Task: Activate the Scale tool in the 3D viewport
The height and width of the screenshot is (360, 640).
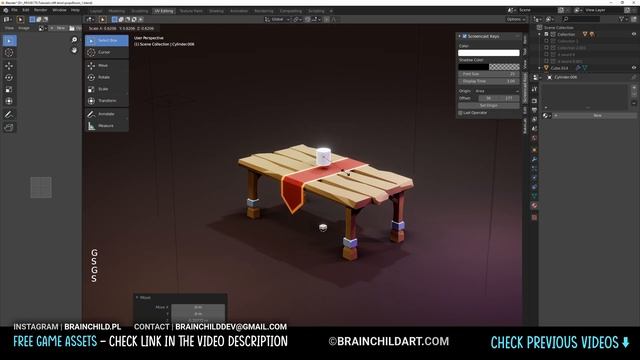Action: tap(107, 89)
